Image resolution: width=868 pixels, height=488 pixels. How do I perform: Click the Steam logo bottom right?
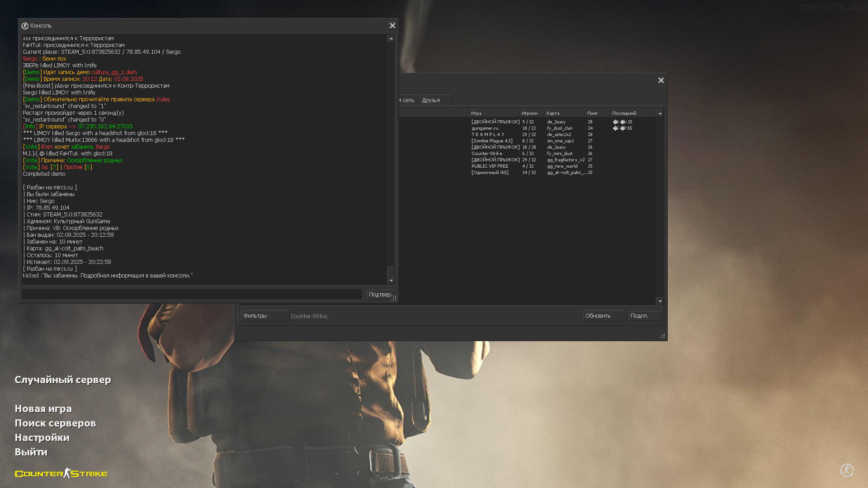pyautogui.click(x=847, y=470)
